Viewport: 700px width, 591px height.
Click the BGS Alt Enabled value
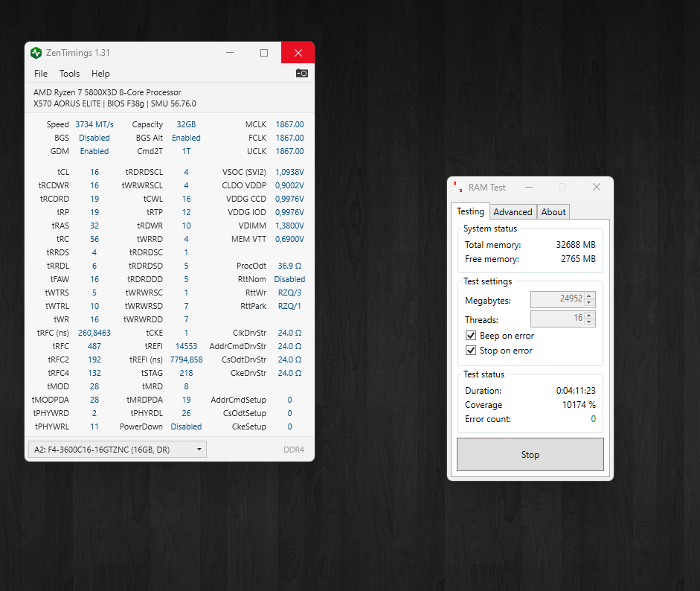tap(186, 138)
